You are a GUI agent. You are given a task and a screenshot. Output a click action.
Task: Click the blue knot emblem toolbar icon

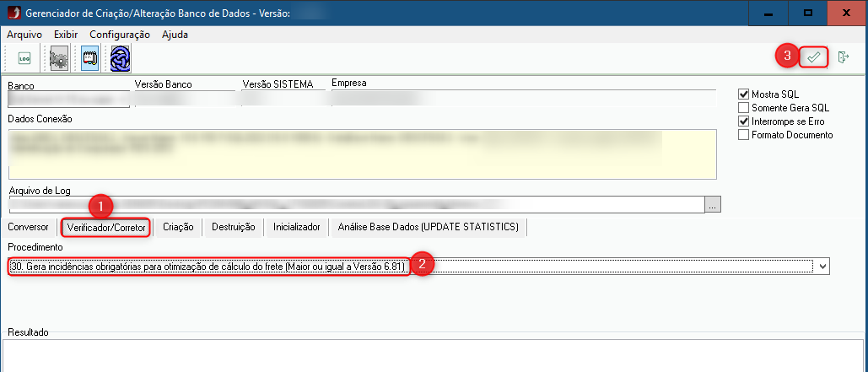120,58
